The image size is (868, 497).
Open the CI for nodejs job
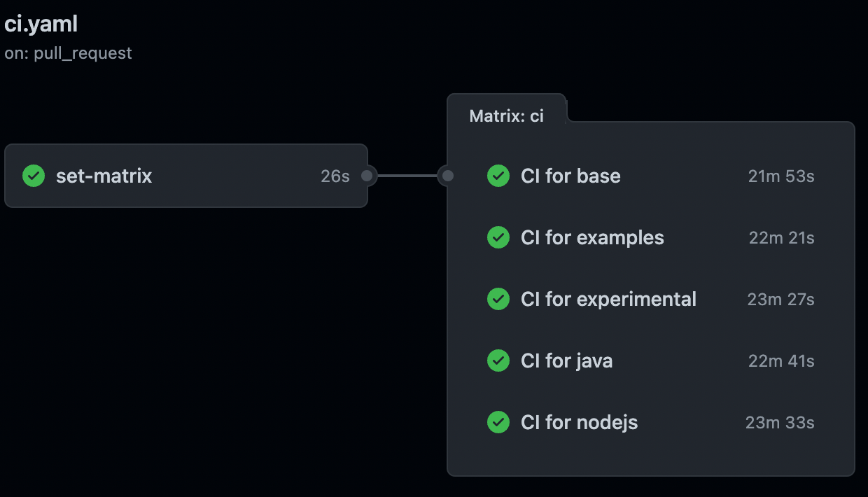pyautogui.click(x=579, y=422)
